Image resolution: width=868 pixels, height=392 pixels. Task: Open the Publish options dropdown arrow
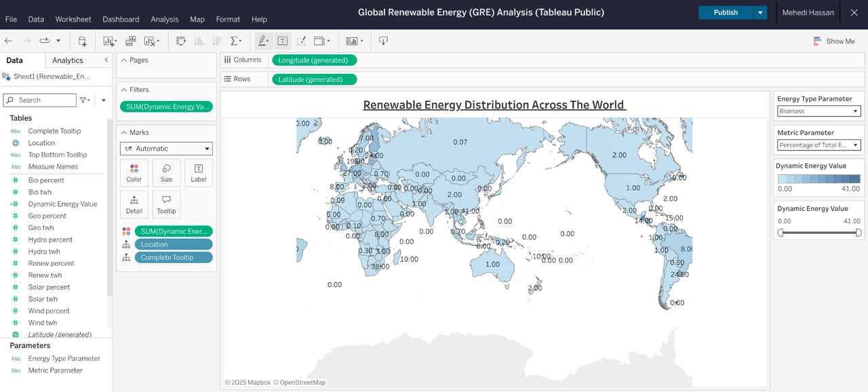click(x=760, y=12)
